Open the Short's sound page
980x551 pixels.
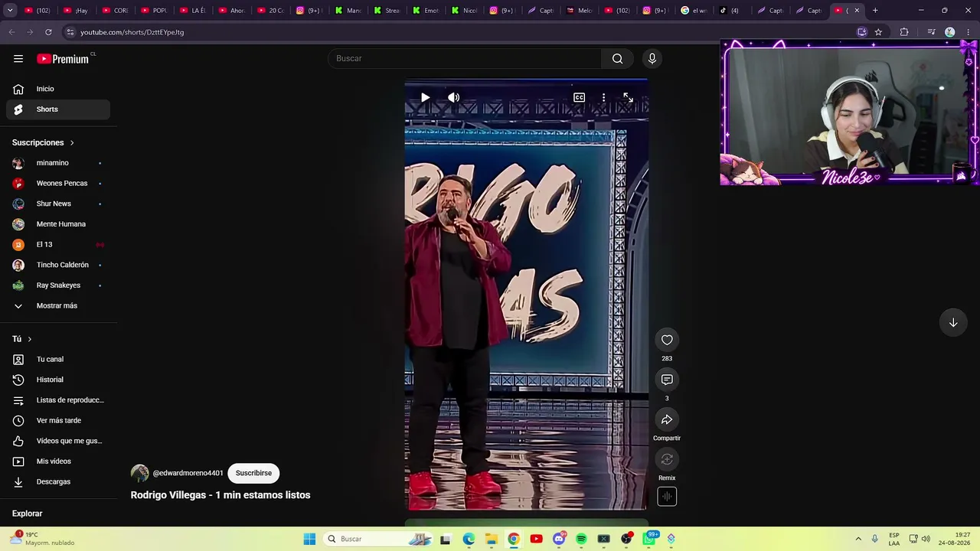(x=667, y=497)
